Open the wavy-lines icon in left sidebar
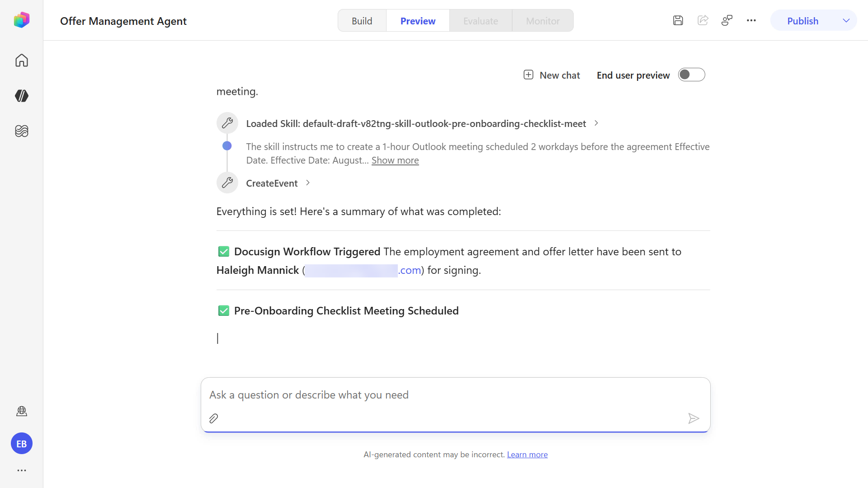The image size is (868, 488). coord(22,131)
